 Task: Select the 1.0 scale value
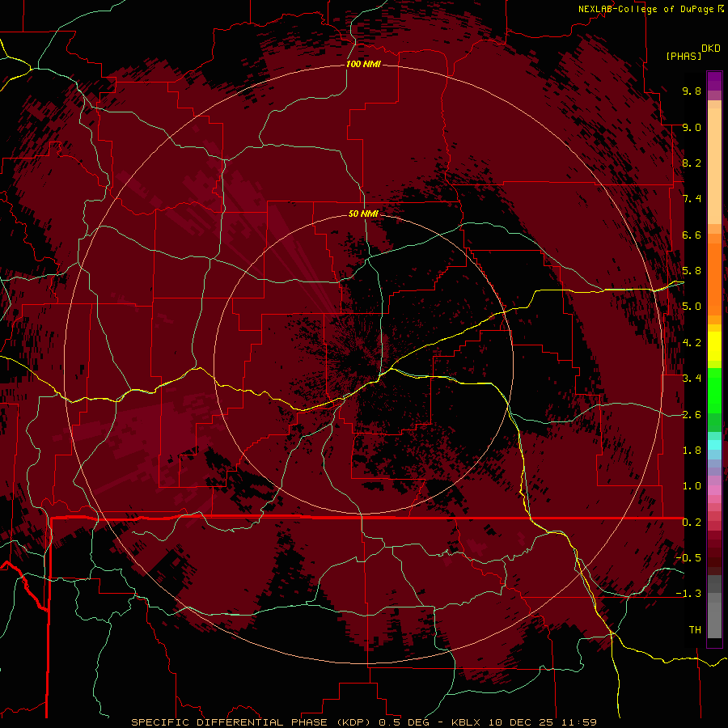692,486
